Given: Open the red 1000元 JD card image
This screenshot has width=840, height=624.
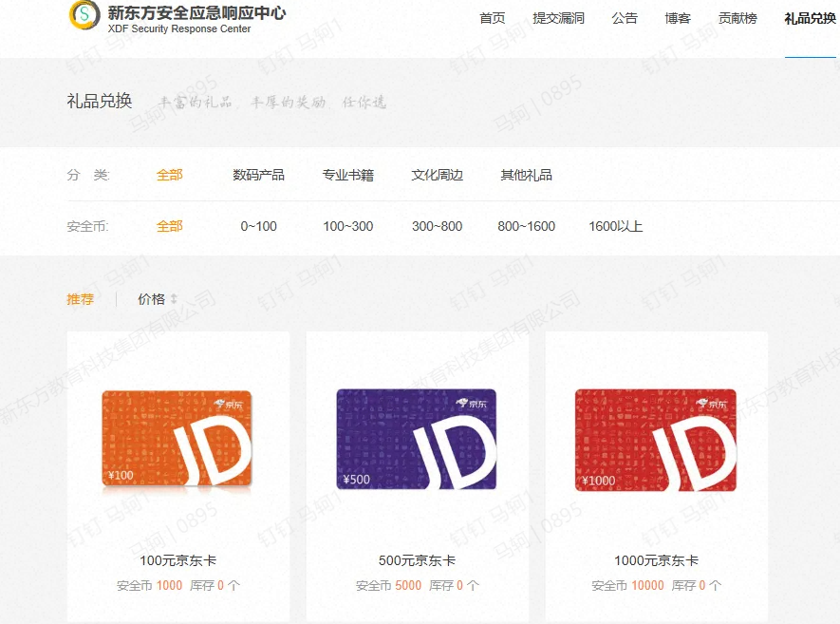Looking at the screenshot, I should tap(656, 441).
